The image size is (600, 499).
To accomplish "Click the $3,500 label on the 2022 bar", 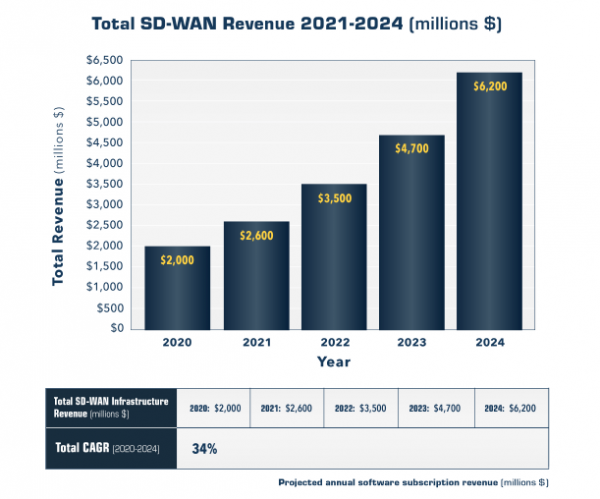I will (x=334, y=198).
